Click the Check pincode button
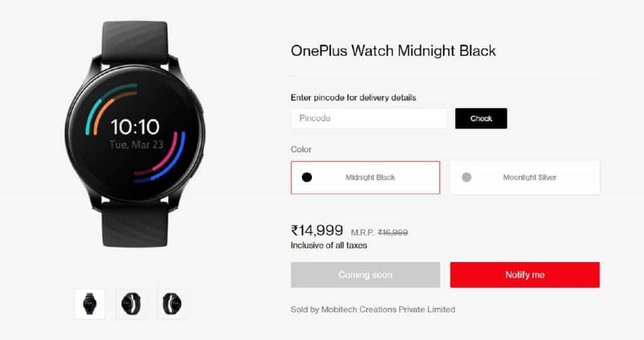Viewport: 644px width, 340px height. coord(481,118)
